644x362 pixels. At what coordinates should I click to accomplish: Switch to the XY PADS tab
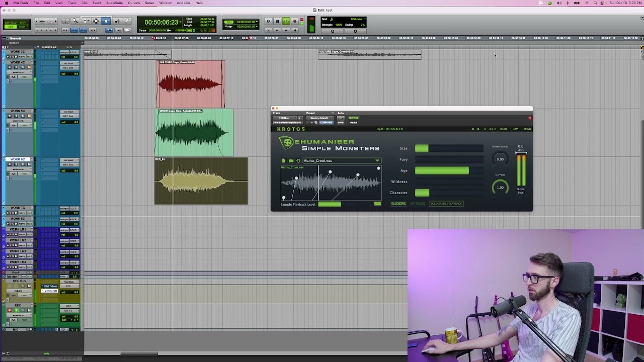click(418, 204)
